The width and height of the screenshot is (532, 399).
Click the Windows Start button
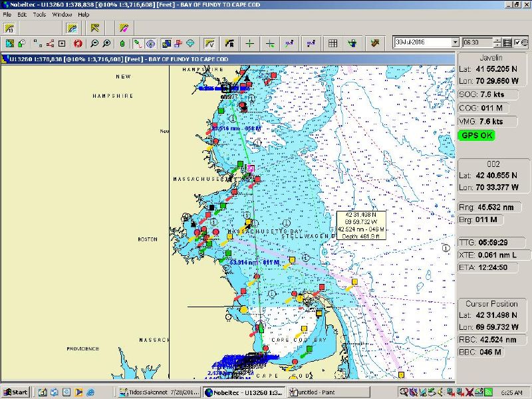[x=15, y=392]
